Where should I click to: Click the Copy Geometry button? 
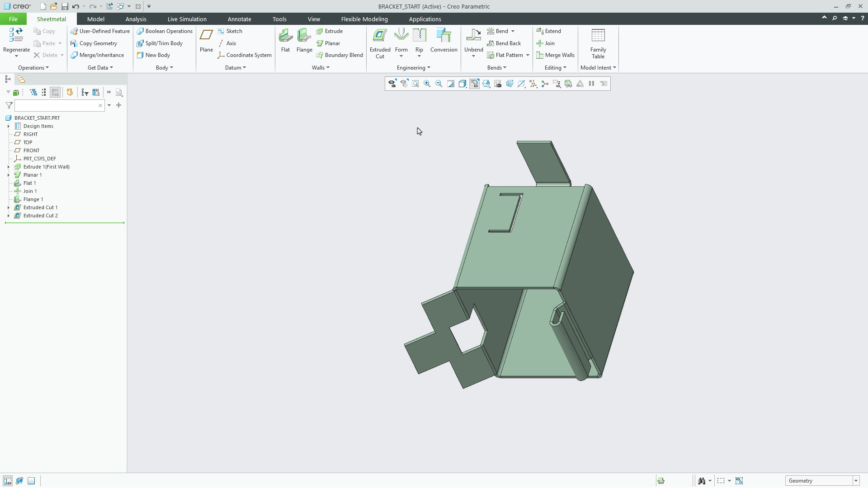coord(94,43)
